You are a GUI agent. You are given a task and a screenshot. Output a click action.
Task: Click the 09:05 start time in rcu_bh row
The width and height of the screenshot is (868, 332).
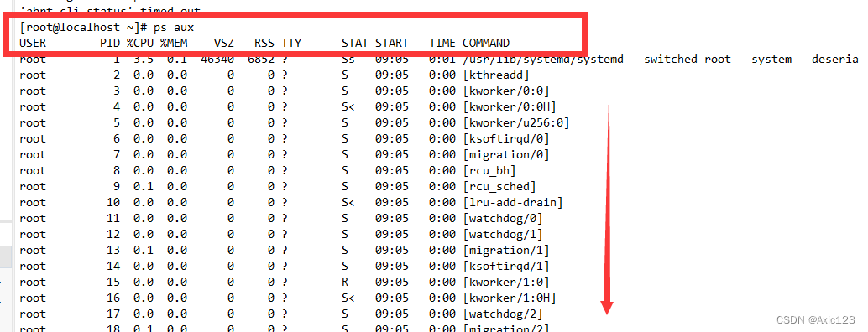(392, 171)
